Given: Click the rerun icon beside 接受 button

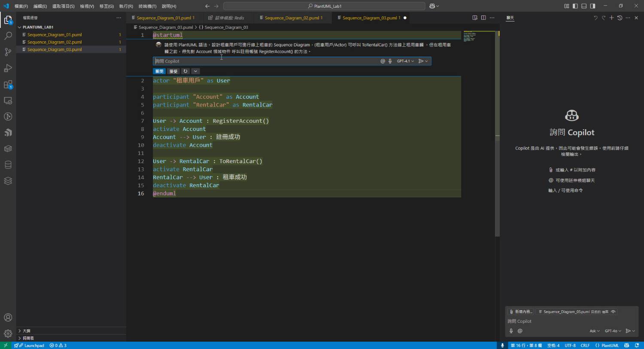Looking at the screenshot, I should (x=185, y=71).
